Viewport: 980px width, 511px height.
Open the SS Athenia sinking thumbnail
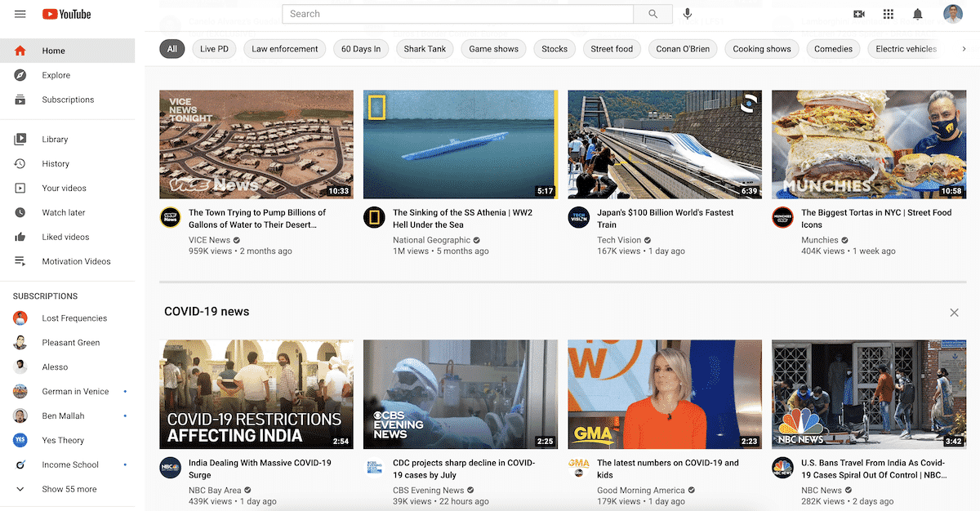click(461, 144)
